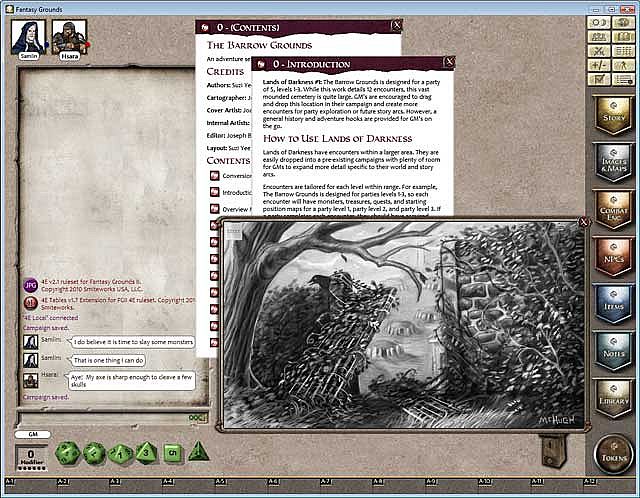
Task: Open the Images & Maps sidebar button
Action: (613, 162)
